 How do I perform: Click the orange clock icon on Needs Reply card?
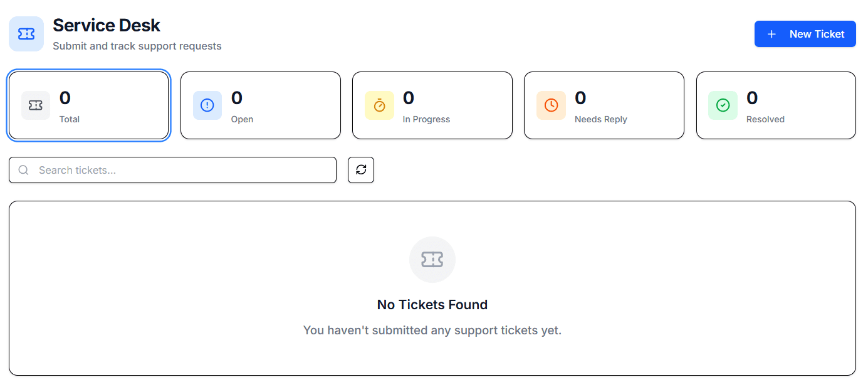(x=551, y=105)
